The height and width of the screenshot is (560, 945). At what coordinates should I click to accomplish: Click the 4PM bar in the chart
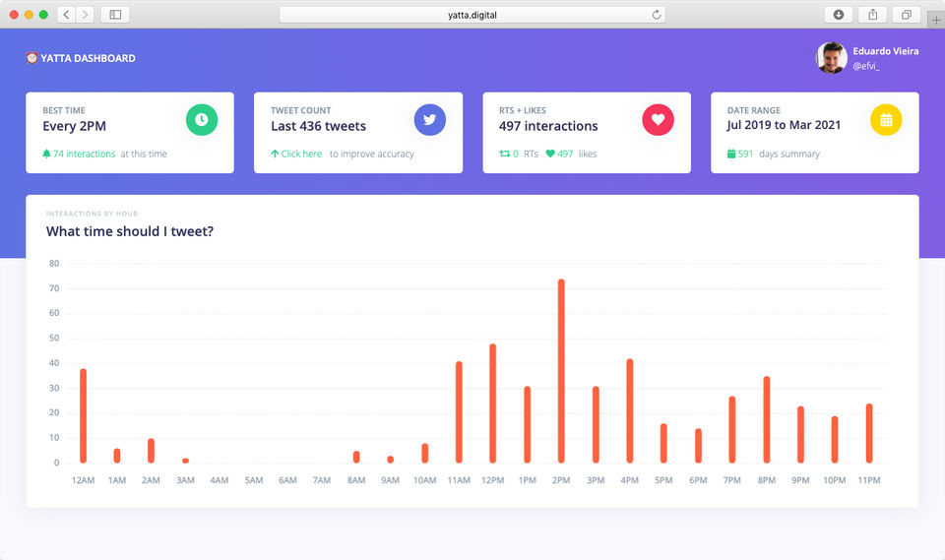coord(630,410)
